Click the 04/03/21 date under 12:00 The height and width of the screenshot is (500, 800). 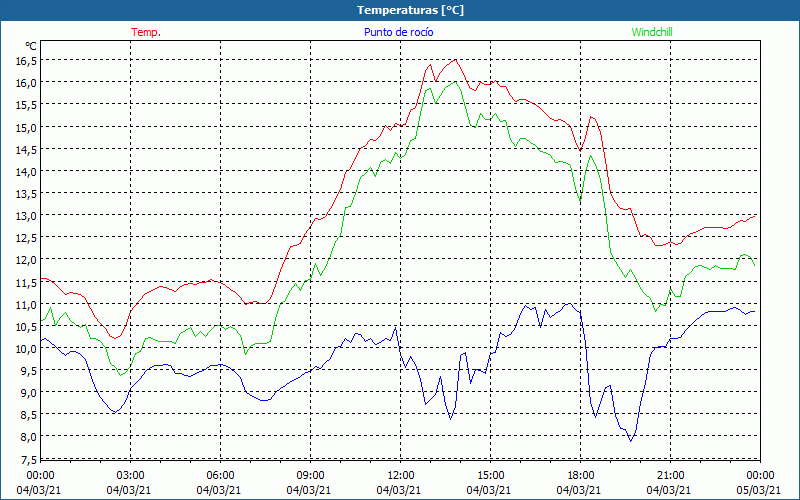tap(399, 490)
